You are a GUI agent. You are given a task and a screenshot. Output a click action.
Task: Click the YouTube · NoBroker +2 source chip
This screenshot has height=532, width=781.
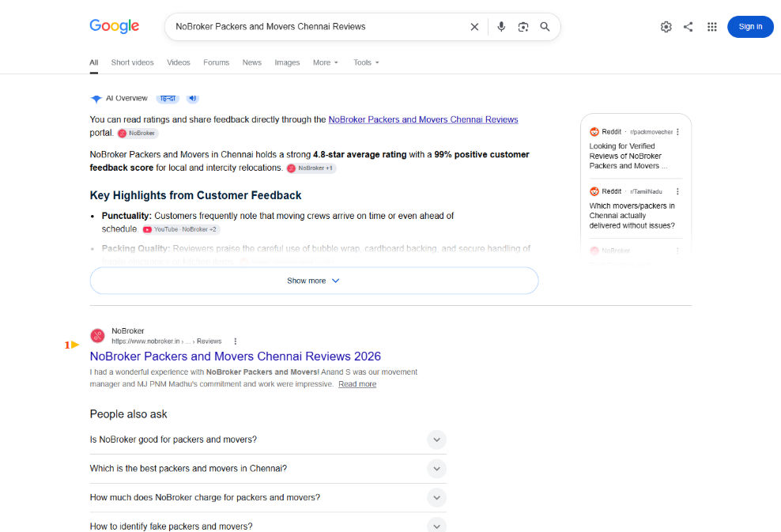pyautogui.click(x=181, y=229)
